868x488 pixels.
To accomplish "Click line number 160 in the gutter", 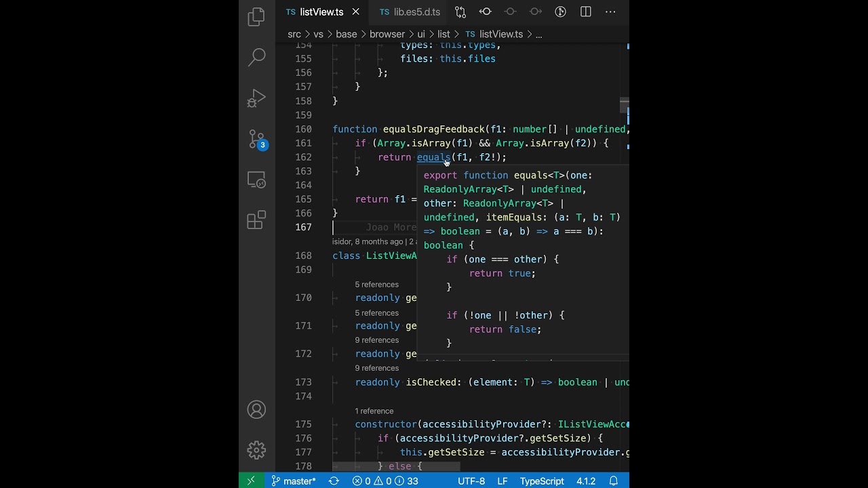I will (303, 129).
